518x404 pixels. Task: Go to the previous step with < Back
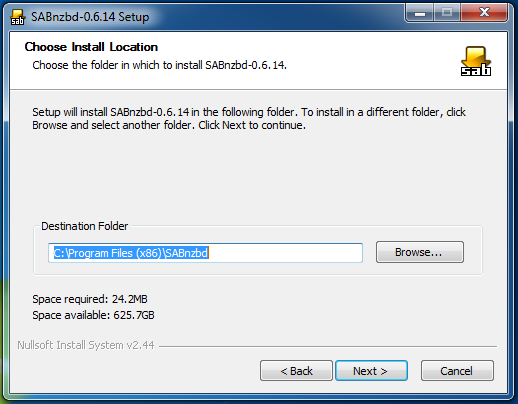[296, 371]
